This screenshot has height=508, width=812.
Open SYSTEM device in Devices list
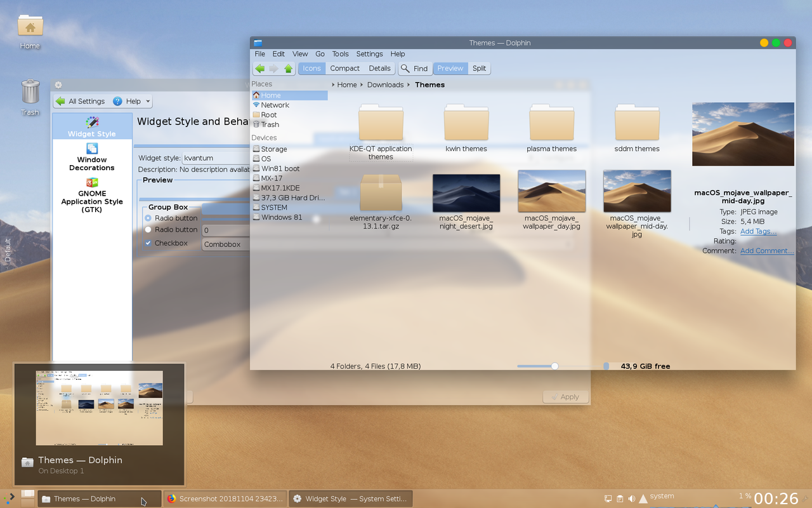click(x=289, y=208)
